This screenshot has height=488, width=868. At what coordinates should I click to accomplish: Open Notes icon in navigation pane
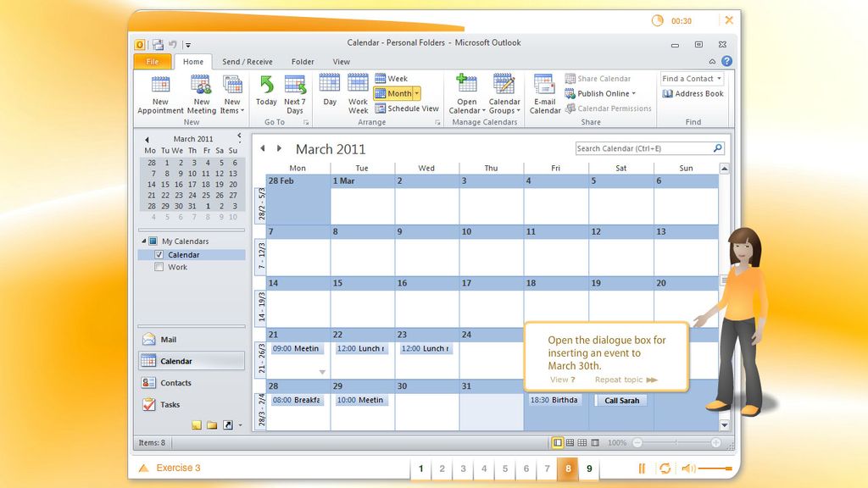point(197,425)
